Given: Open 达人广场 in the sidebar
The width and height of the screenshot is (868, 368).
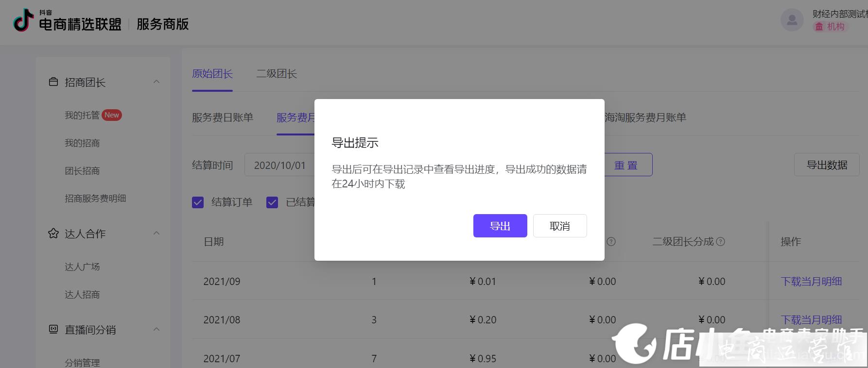Looking at the screenshot, I should (82, 267).
